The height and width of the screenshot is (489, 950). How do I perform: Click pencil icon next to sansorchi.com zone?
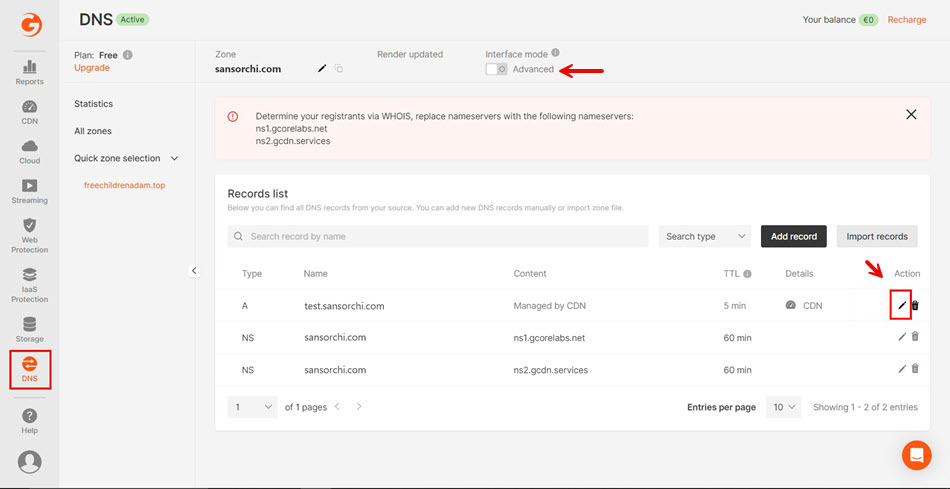tap(322, 69)
